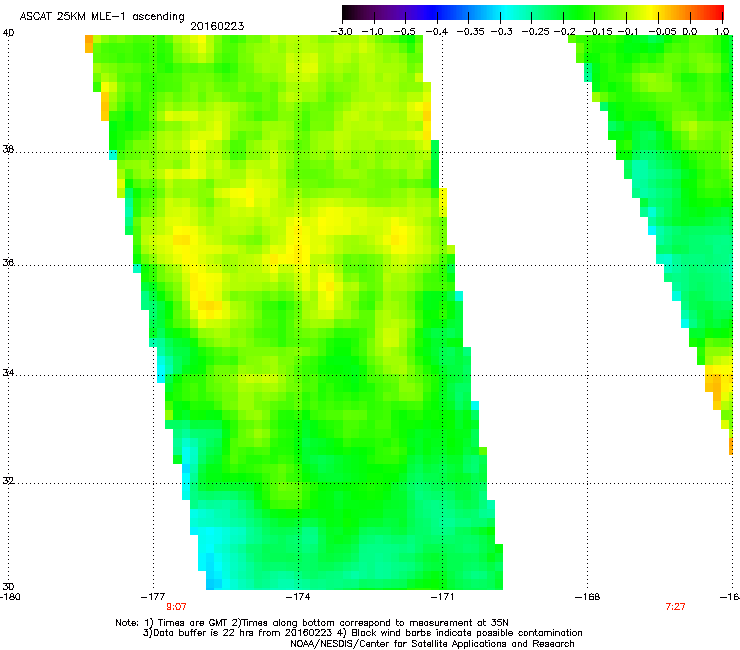Click the colorbar label -0.2
Screen dimensions: 740x650
pos(564,32)
